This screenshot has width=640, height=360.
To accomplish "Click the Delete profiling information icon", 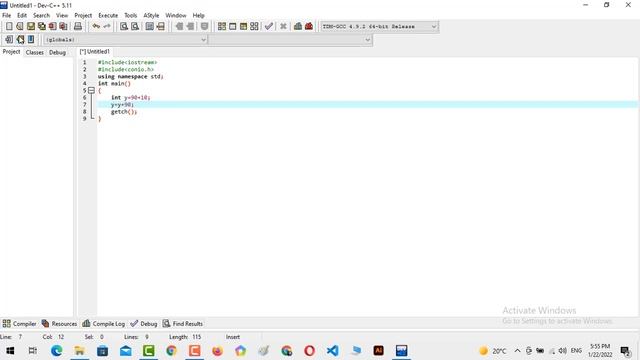I will tap(309, 27).
